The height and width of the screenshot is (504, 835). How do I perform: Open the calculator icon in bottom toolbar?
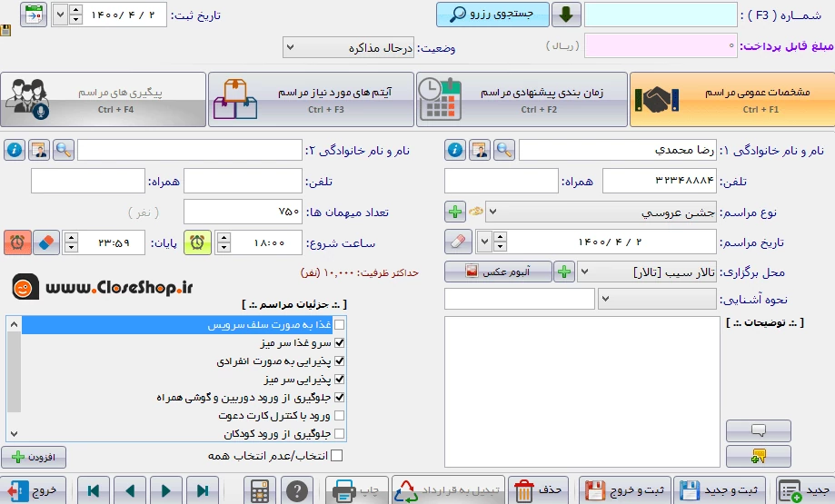[x=260, y=490]
